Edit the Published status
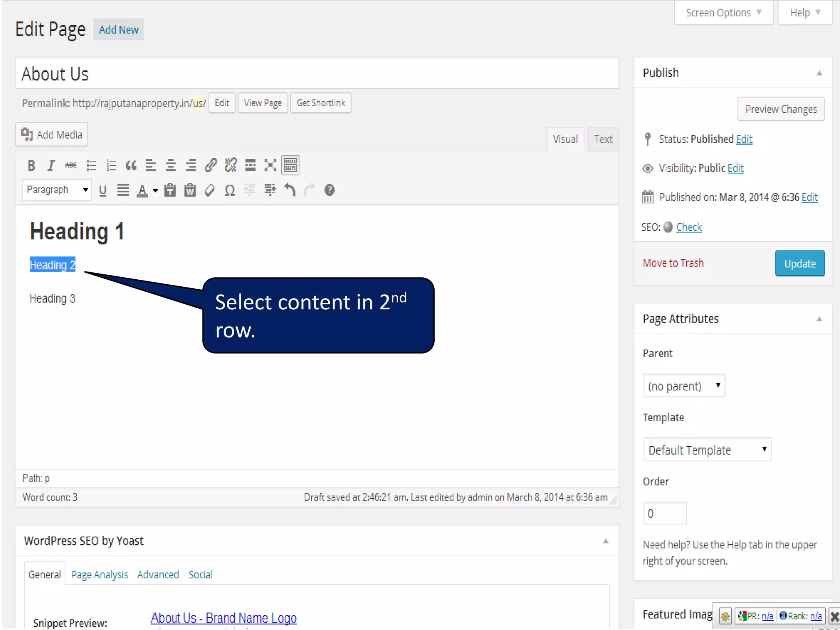The image size is (840, 630). [744, 139]
